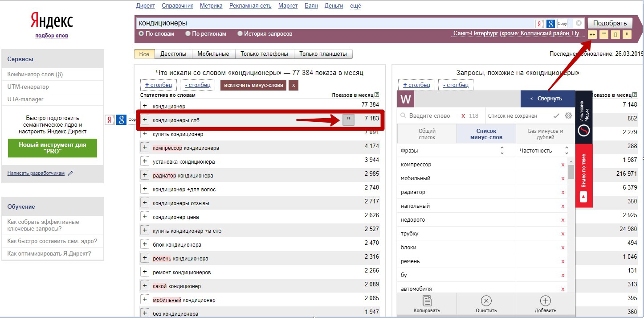Remove "ремень" from the minus-word list
This screenshot has height=318, width=644.
[563, 261]
